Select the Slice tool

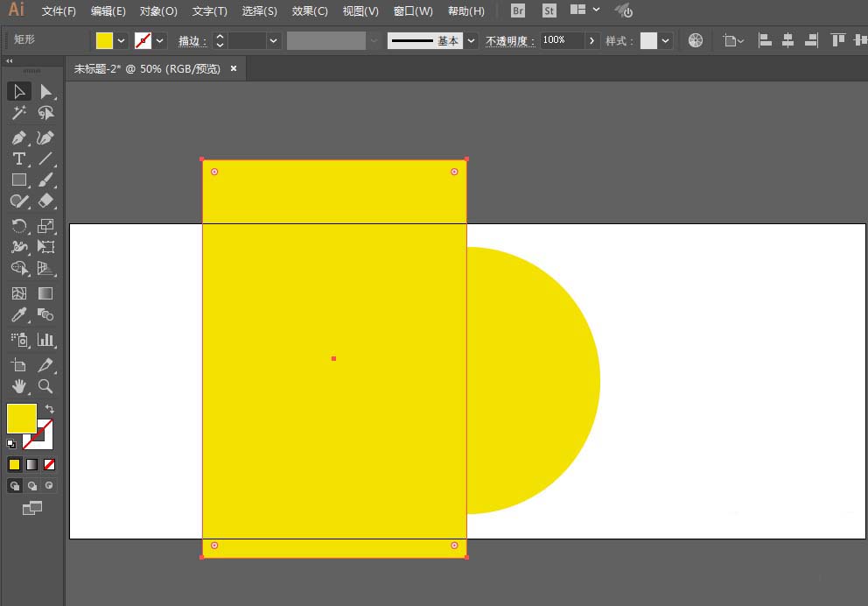point(46,365)
